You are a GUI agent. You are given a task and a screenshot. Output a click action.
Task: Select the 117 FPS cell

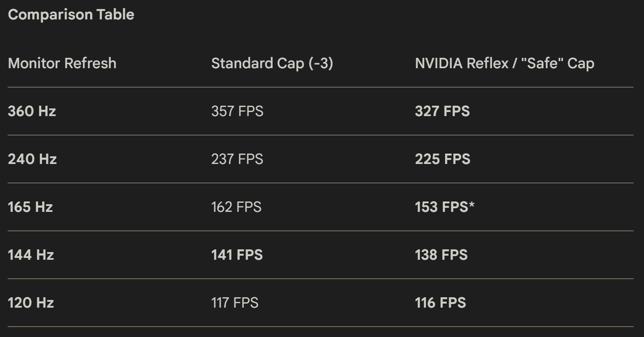(x=235, y=303)
